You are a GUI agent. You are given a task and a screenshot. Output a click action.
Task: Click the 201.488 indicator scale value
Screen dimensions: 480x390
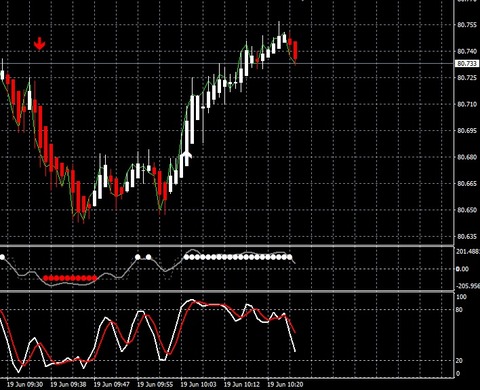point(468,251)
